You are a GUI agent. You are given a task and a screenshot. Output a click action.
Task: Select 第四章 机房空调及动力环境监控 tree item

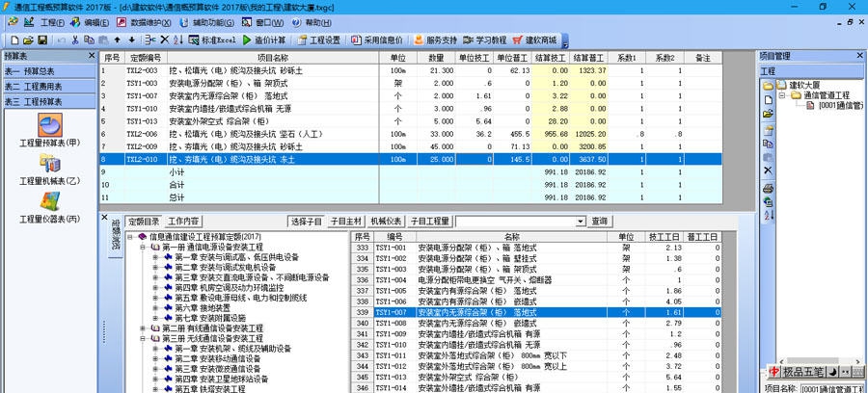pos(230,288)
